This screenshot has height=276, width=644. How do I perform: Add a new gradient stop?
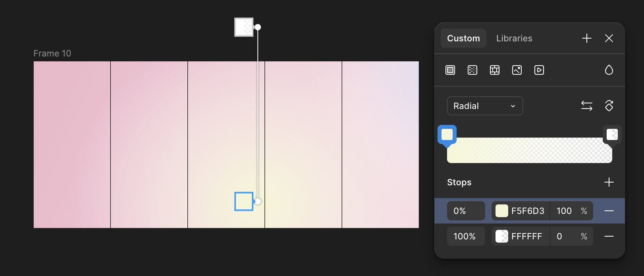609,182
